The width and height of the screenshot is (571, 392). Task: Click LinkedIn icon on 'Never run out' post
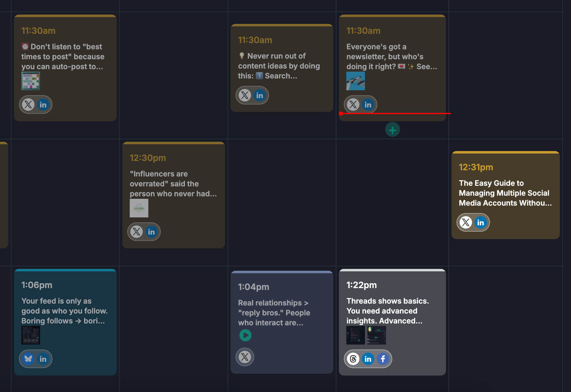tap(259, 95)
